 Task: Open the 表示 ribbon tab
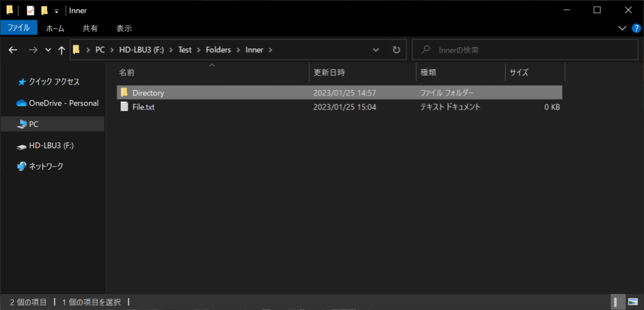[x=124, y=28]
